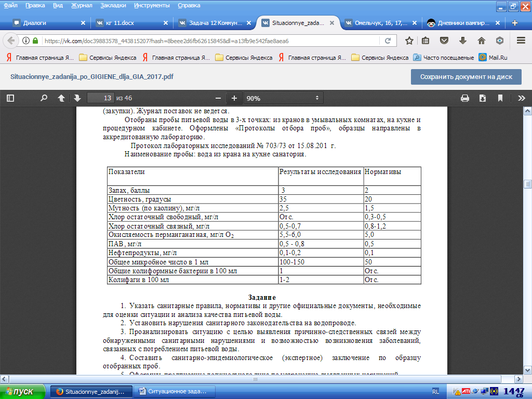Open the Правка menu
The image size is (532, 399).
[35, 5]
